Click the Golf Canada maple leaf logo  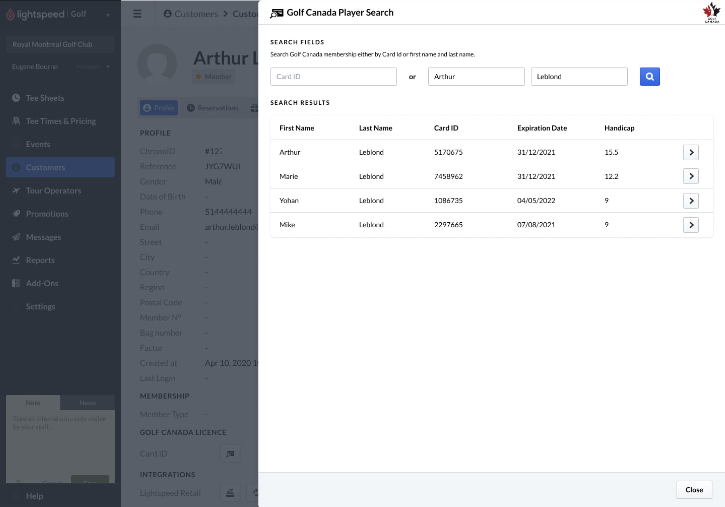(x=710, y=12)
